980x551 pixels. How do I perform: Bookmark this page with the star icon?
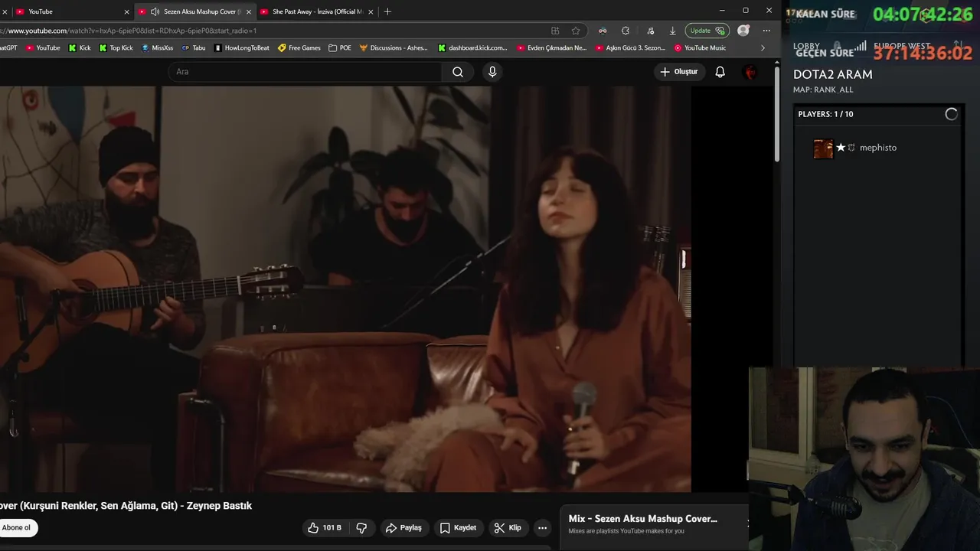click(576, 31)
